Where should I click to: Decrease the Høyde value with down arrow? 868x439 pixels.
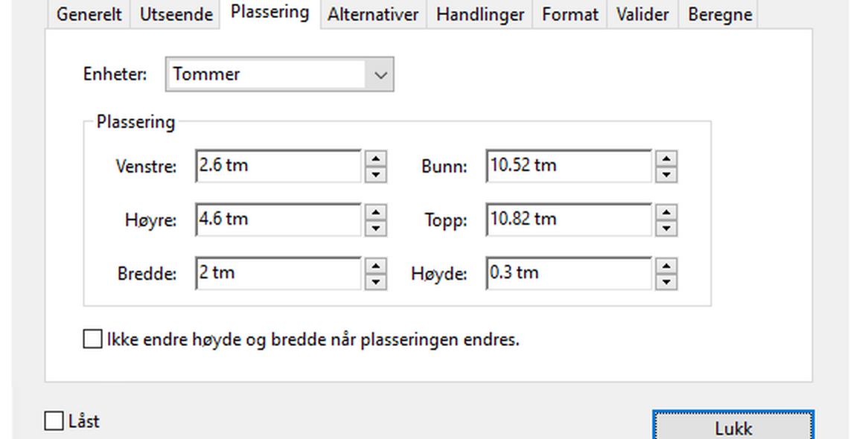click(x=666, y=282)
